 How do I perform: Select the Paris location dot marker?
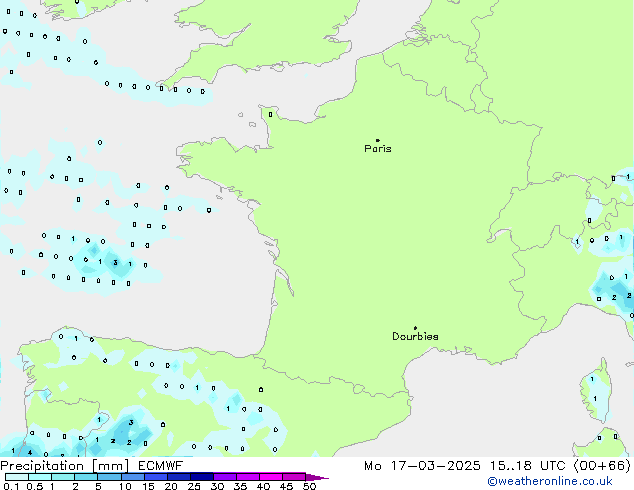378,140
